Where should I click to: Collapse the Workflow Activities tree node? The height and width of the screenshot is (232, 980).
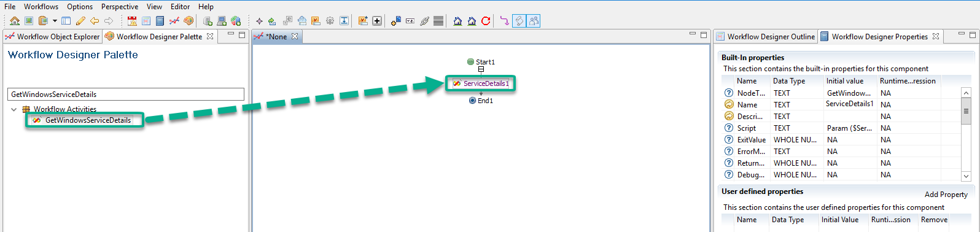click(14, 109)
